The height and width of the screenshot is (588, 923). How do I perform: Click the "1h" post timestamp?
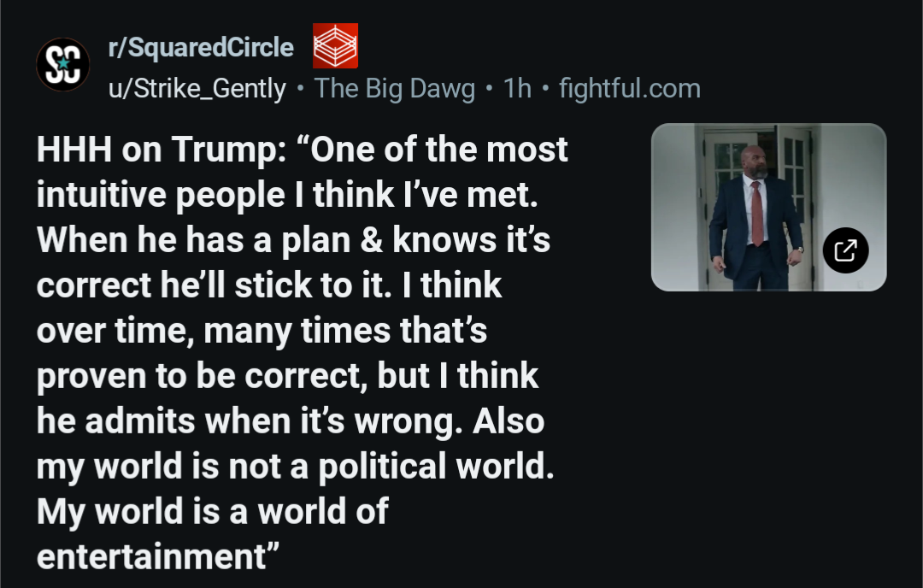tap(517, 88)
